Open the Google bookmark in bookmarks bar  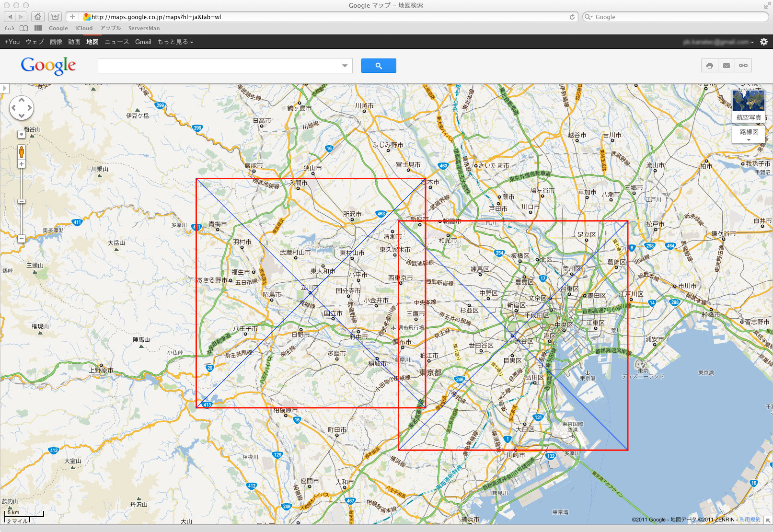[x=58, y=28]
